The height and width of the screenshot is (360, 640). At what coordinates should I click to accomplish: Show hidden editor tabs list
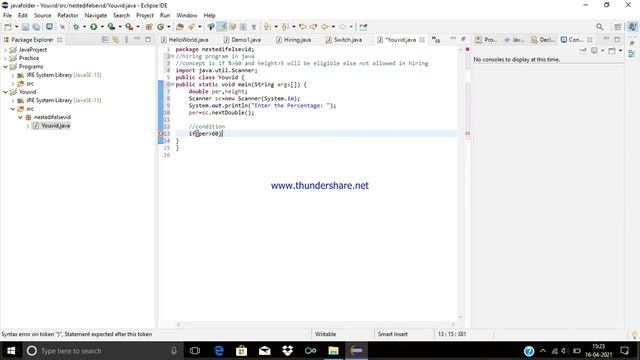point(436,40)
